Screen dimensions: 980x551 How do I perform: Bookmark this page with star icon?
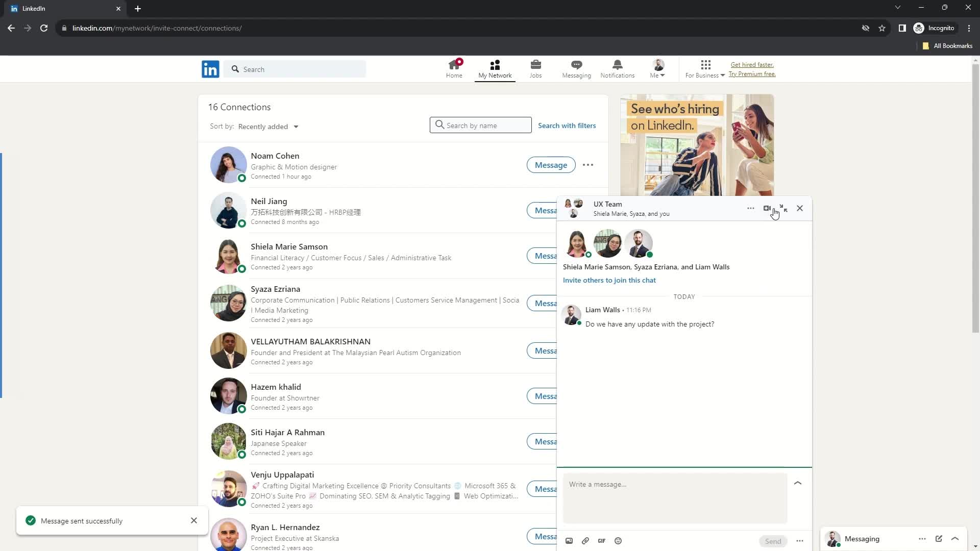point(881,28)
